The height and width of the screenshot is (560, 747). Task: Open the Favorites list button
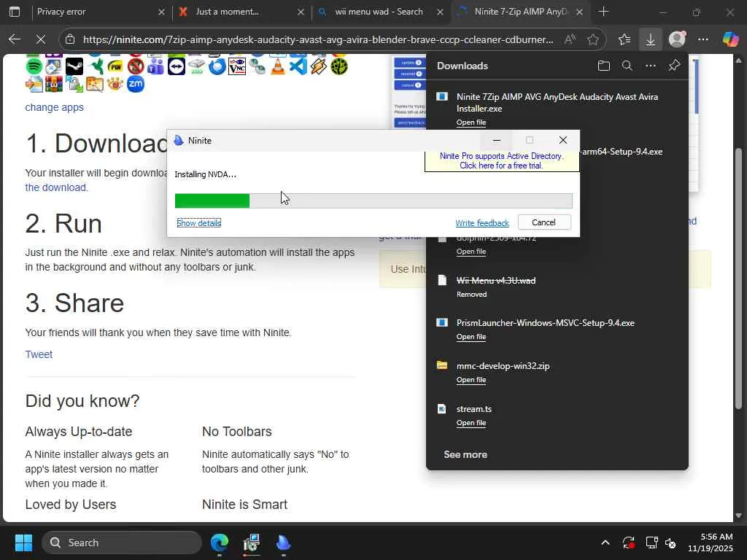coord(624,39)
